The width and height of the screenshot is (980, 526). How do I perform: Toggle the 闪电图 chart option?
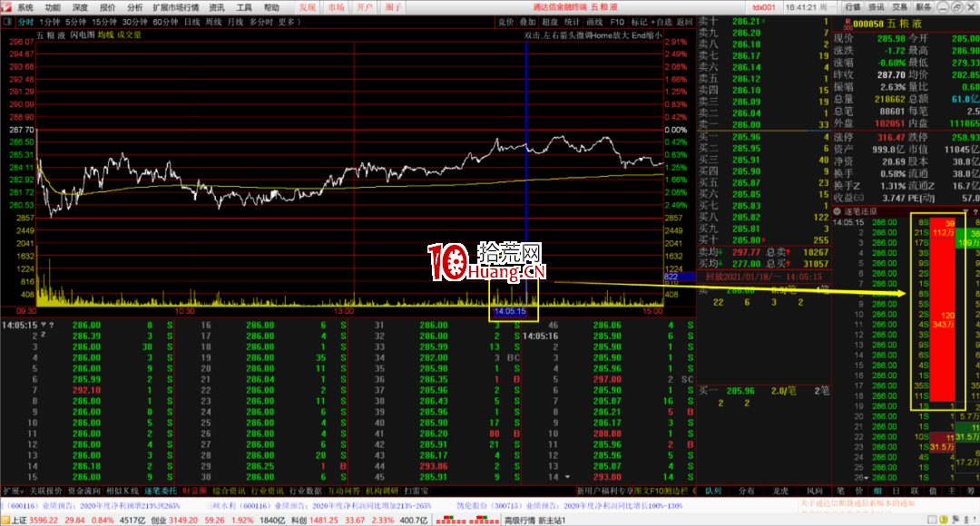83,35
